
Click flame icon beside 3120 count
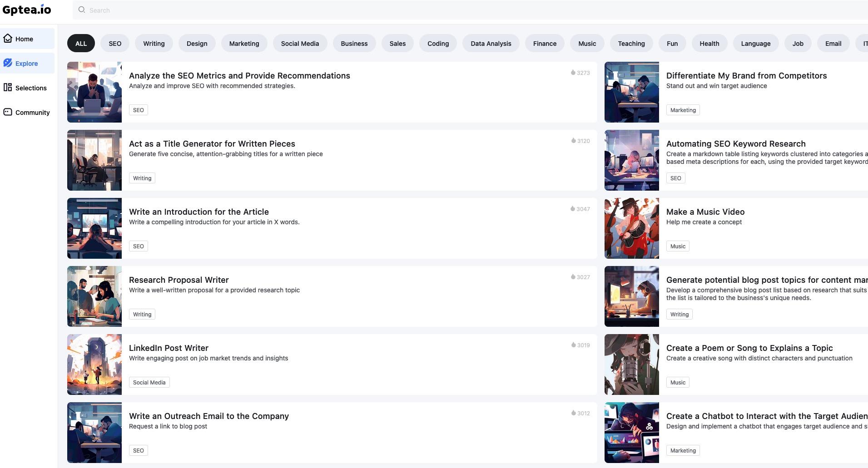pyautogui.click(x=573, y=141)
